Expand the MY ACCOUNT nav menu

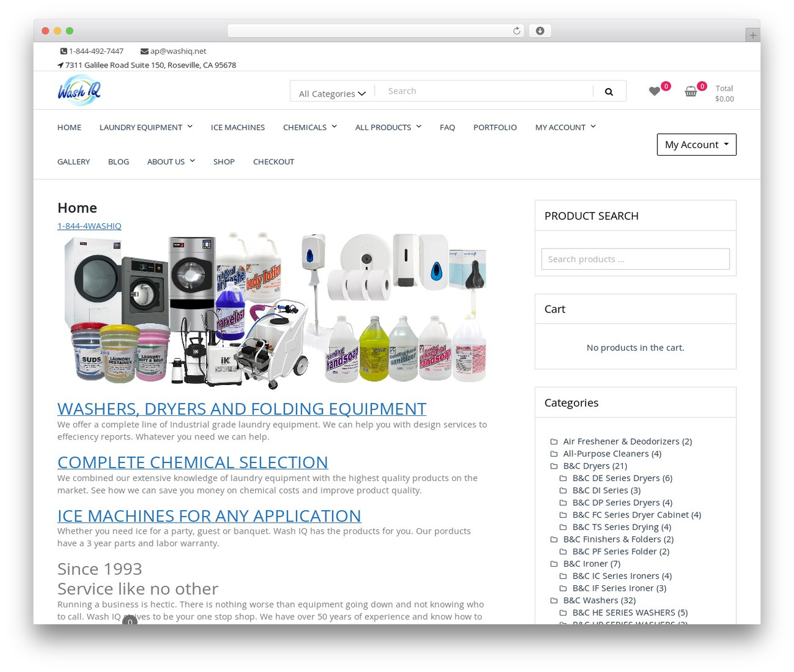pyautogui.click(x=566, y=127)
